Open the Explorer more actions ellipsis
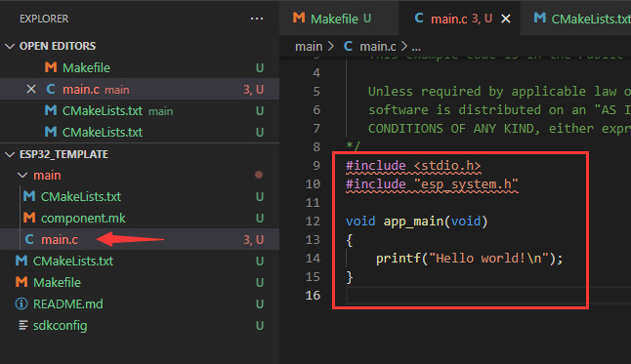The width and height of the screenshot is (631, 364). click(257, 19)
